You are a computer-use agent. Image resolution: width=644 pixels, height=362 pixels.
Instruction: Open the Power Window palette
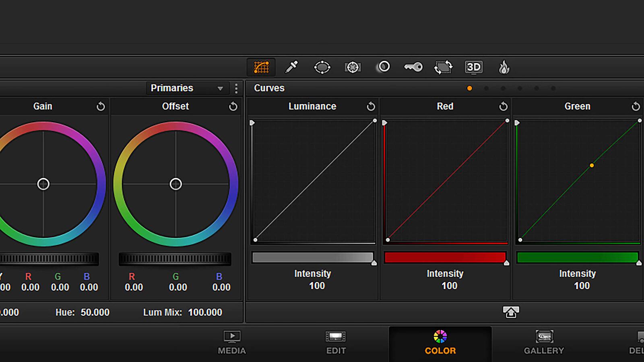(322, 67)
